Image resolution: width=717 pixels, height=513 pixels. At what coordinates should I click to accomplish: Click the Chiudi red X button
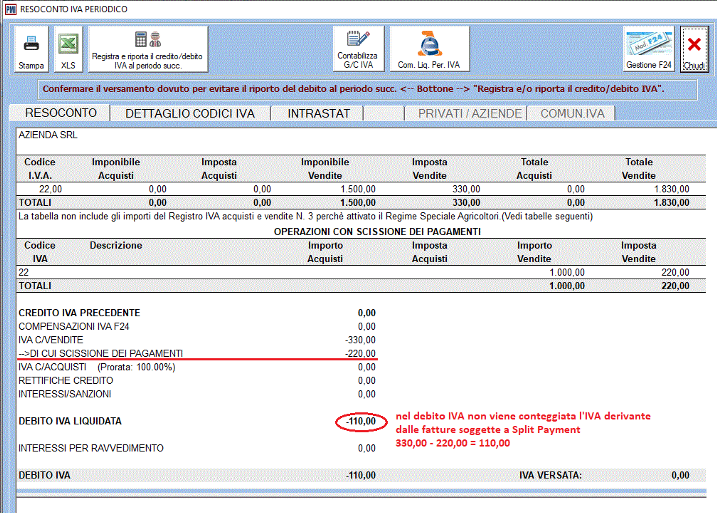[x=693, y=48]
